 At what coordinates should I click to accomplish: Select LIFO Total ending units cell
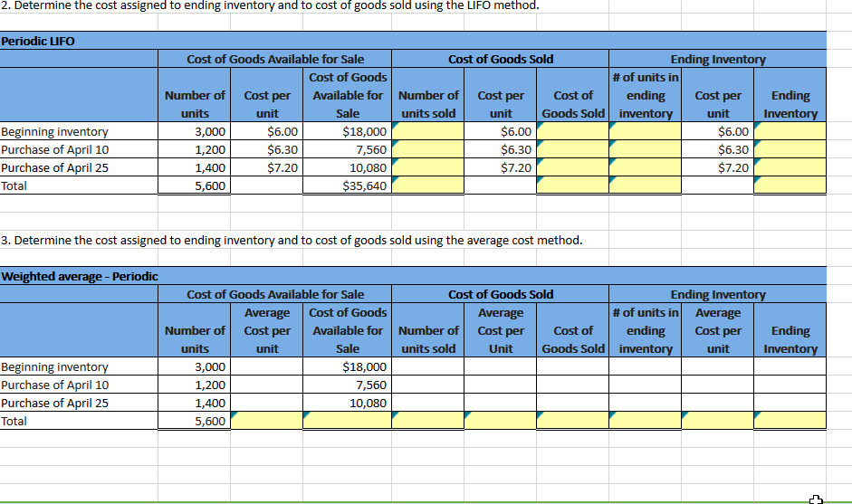coord(645,185)
